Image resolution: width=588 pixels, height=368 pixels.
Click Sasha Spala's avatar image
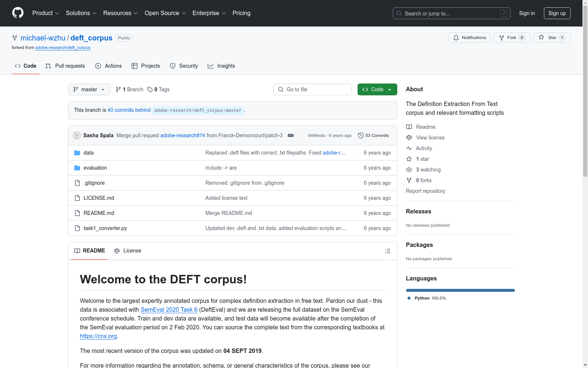click(x=77, y=135)
